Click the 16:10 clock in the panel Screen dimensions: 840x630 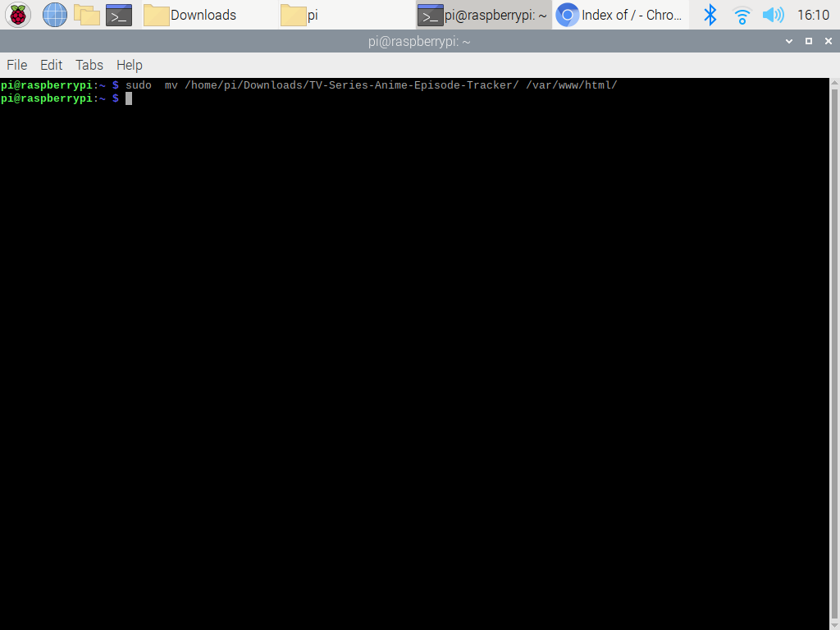point(813,15)
